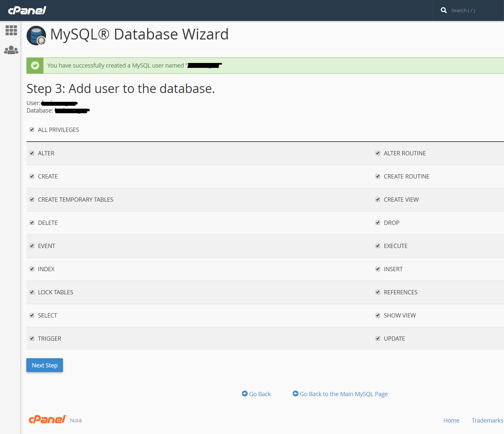Open the User Manager people icon
Viewport: 504px width, 434px height.
point(11,50)
